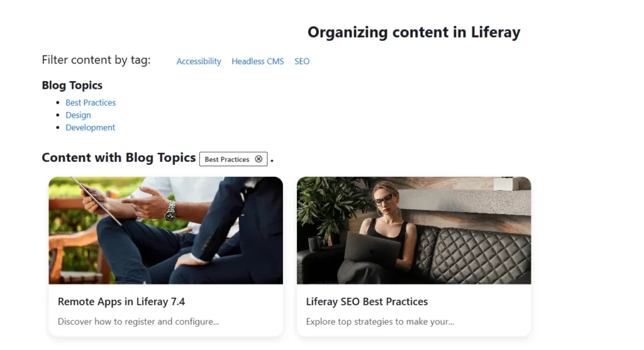
Task: Select the Development blog topic
Action: [x=90, y=127]
